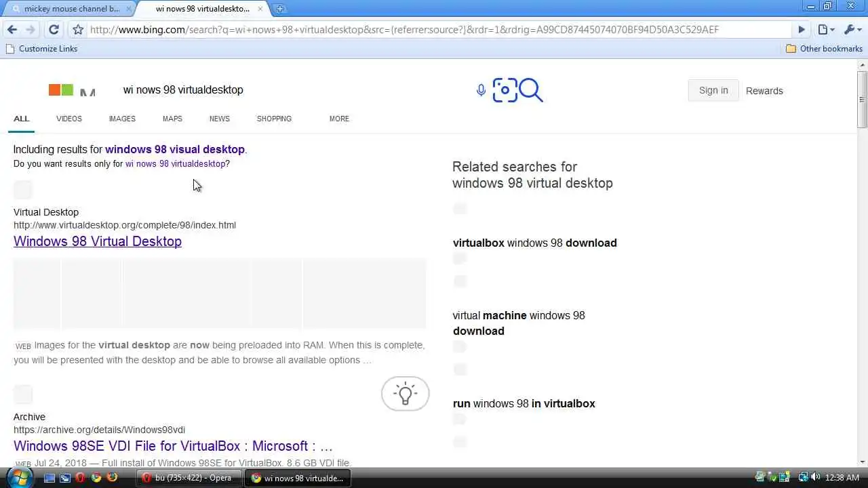Click the Go arrow beside the address bar
868x488 pixels.
(x=802, y=30)
